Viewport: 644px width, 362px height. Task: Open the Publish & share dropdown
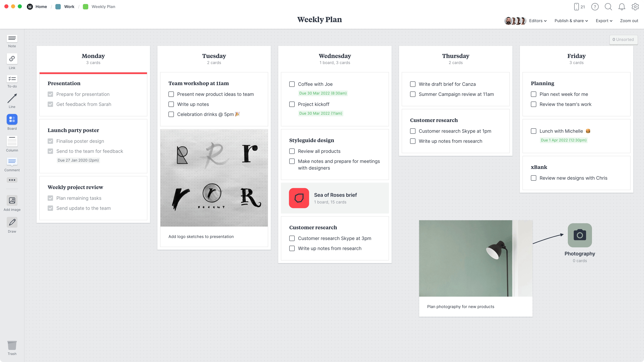pos(571,21)
